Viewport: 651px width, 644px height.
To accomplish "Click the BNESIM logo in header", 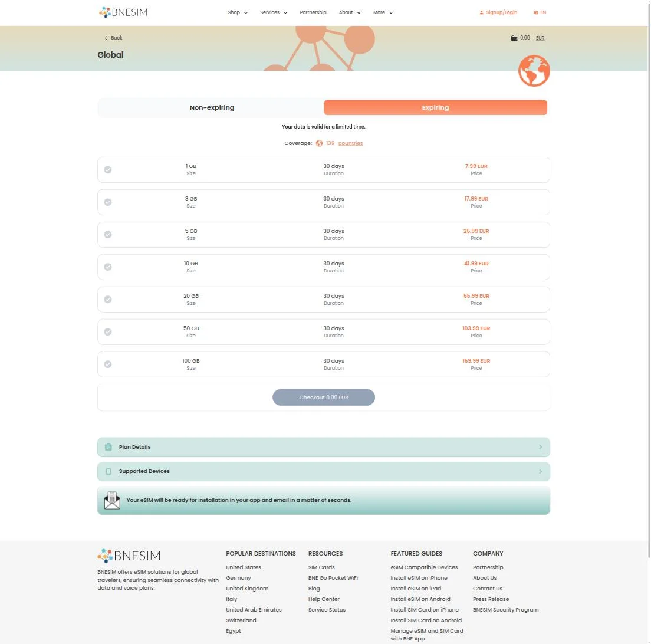I will (x=123, y=12).
